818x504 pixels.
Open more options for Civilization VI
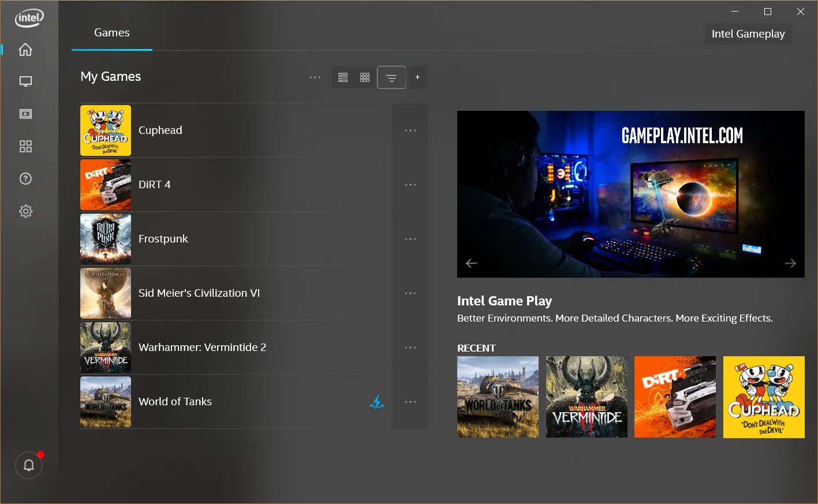click(410, 293)
